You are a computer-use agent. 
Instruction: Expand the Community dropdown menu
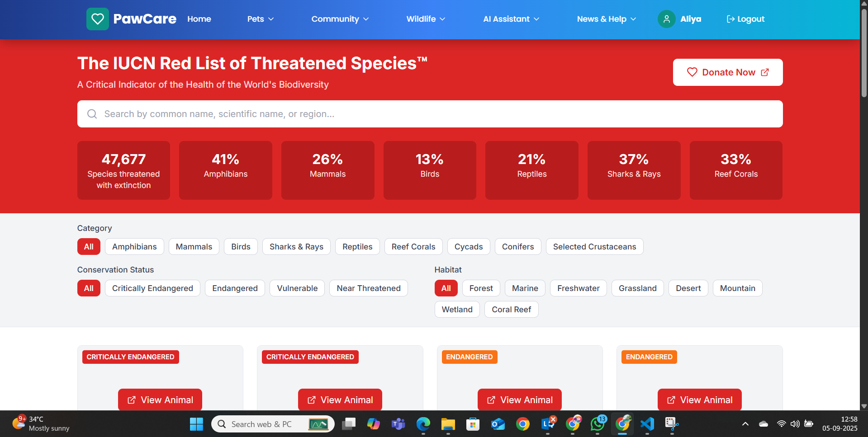click(340, 19)
